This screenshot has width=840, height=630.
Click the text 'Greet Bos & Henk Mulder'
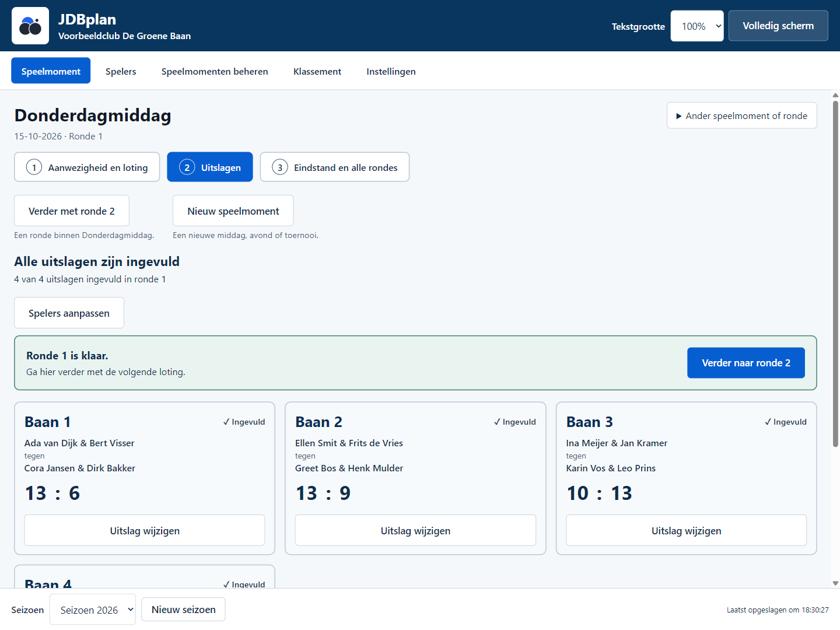click(x=349, y=468)
